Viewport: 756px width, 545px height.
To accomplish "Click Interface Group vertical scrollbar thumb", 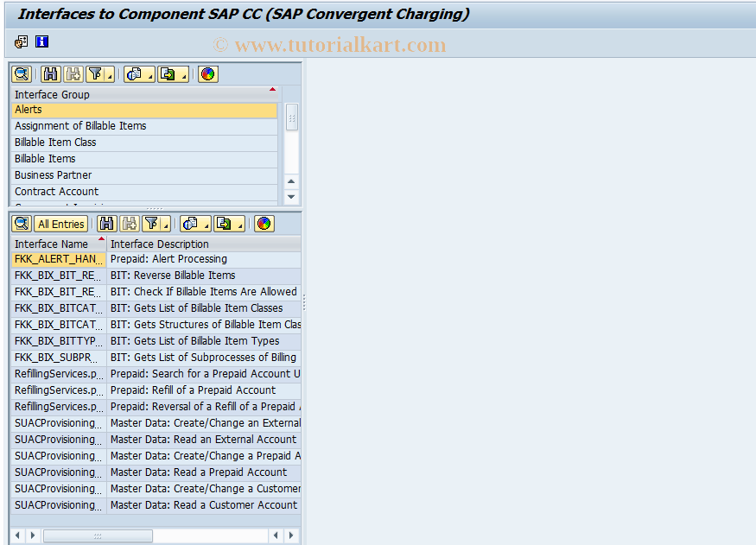I will click(292, 117).
